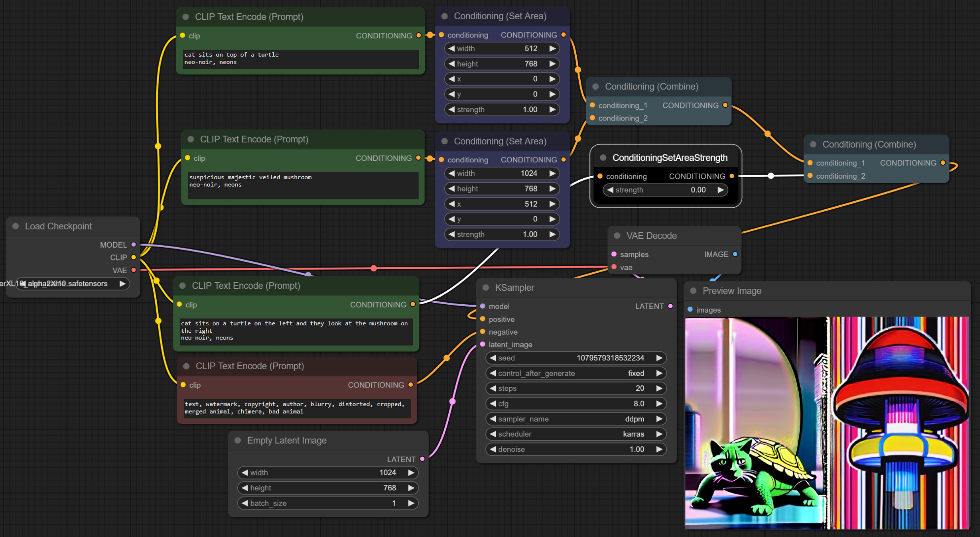The image size is (980, 537).
Task: Collapse the Empty Latent Image node dot
Action: pos(238,441)
